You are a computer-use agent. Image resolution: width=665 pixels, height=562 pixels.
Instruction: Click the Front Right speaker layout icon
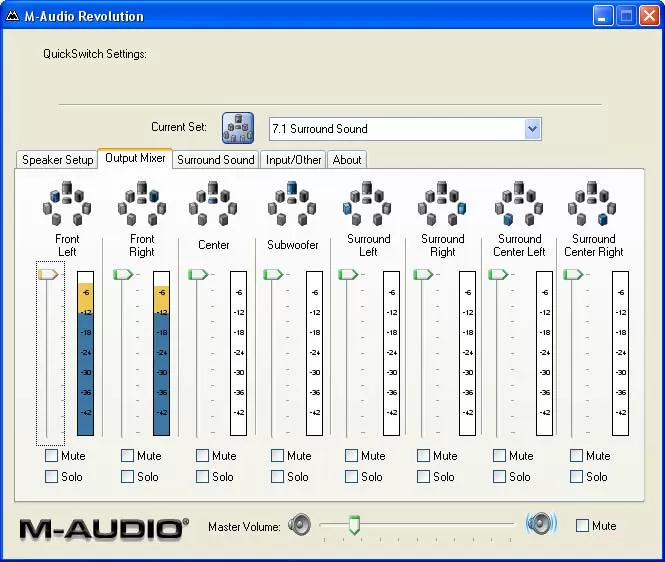pyautogui.click(x=142, y=204)
